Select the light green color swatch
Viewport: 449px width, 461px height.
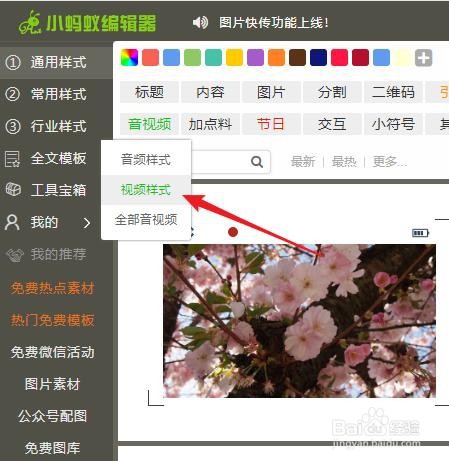click(x=192, y=57)
